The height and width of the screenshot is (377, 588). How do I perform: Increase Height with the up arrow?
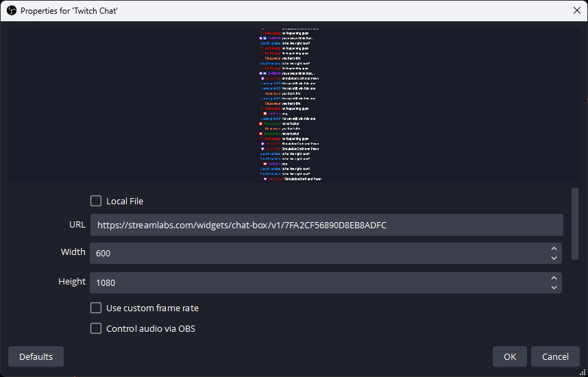point(554,278)
